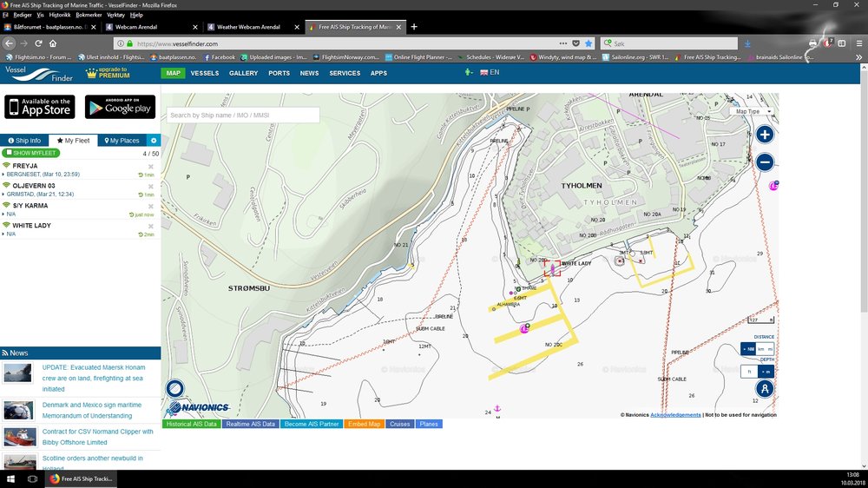Open Maersk Honam news thumbnail
This screenshot has width=868, height=488.
tap(17, 373)
